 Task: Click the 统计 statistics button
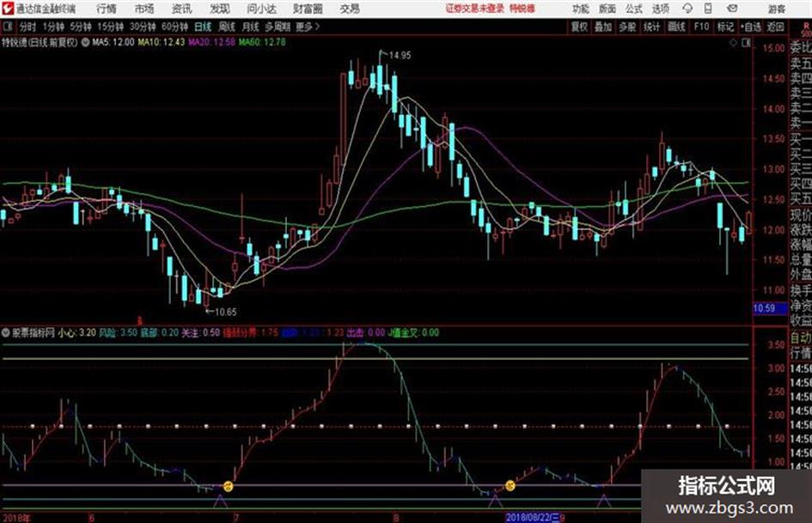[x=651, y=27]
